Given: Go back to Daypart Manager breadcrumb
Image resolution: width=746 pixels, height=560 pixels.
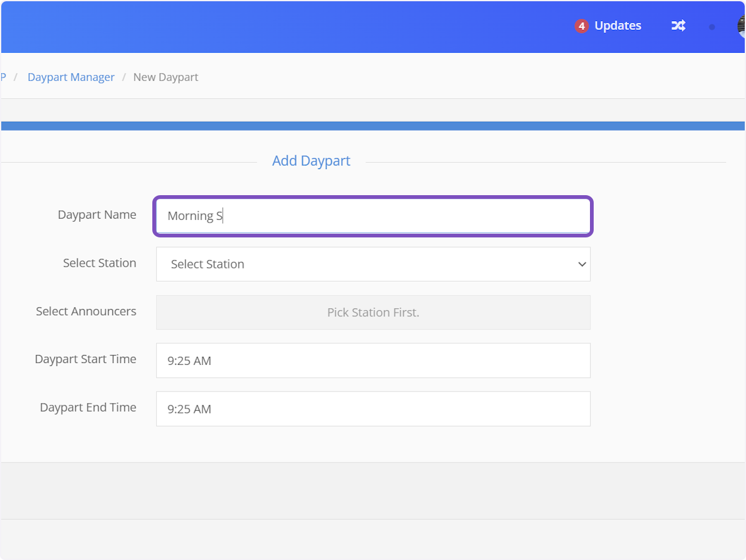Looking at the screenshot, I should pyautogui.click(x=71, y=77).
